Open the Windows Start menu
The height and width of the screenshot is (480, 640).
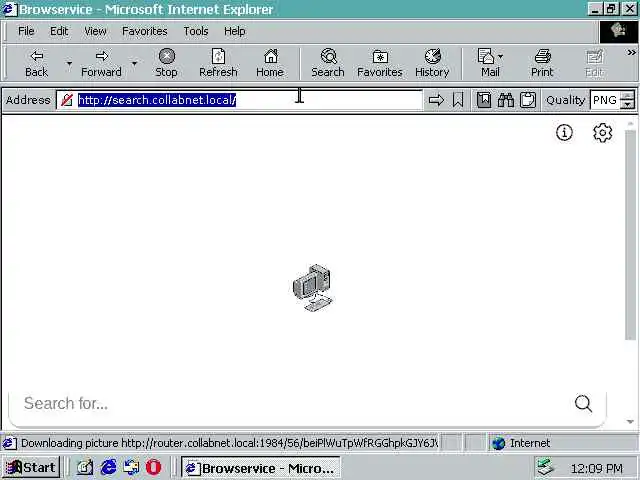tap(32, 467)
